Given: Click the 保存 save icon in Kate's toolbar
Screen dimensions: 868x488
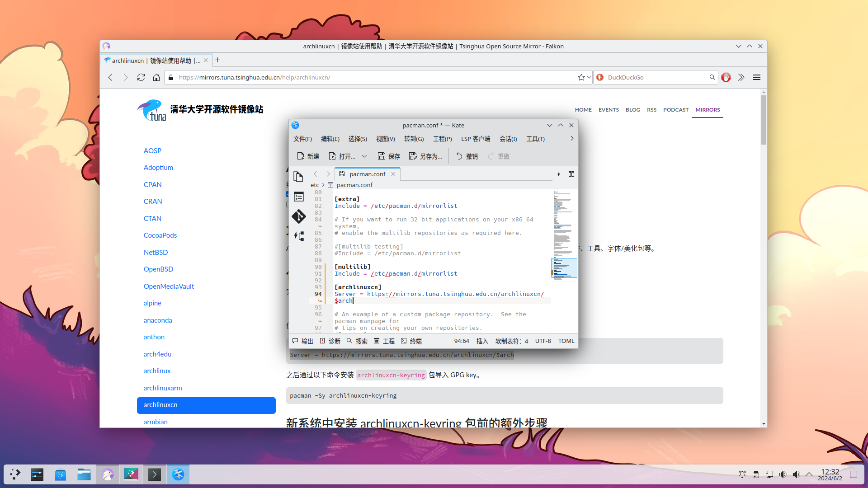Looking at the screenshot, I should click(x=389, y=156).
